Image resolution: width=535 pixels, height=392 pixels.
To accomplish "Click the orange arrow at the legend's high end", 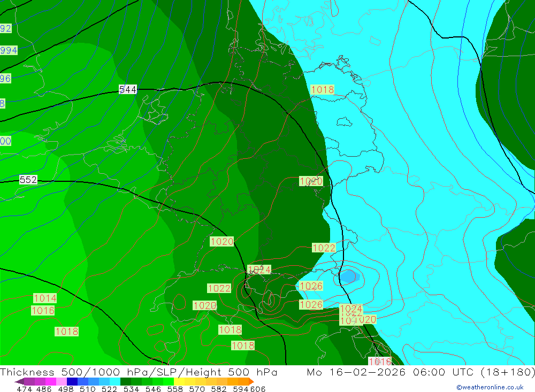I will point(251,381).
